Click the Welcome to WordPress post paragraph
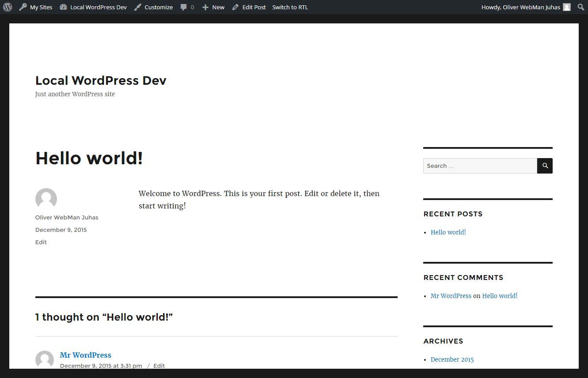Screen dimensions: 588x378 [259, 200]
